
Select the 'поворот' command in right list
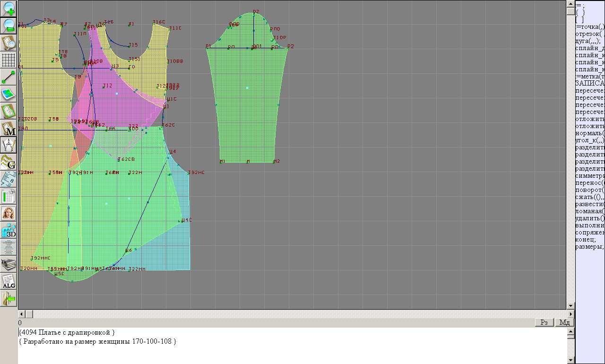(589, 190)
